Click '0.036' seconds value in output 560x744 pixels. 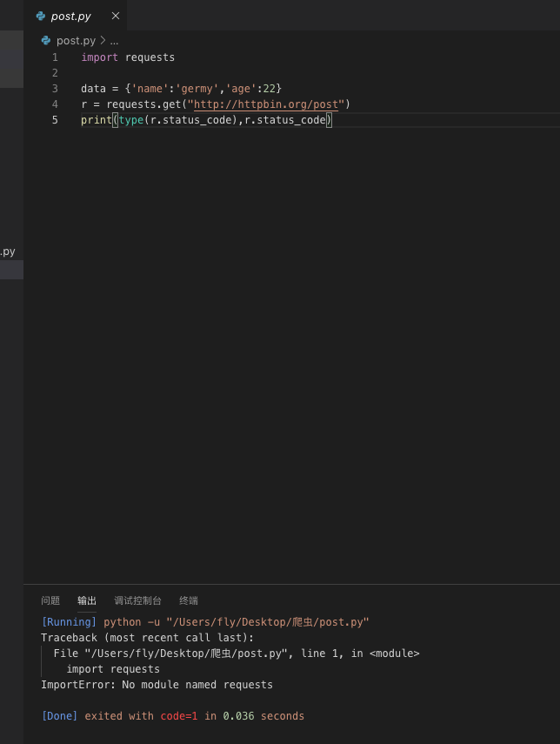(x=238, y=716)
